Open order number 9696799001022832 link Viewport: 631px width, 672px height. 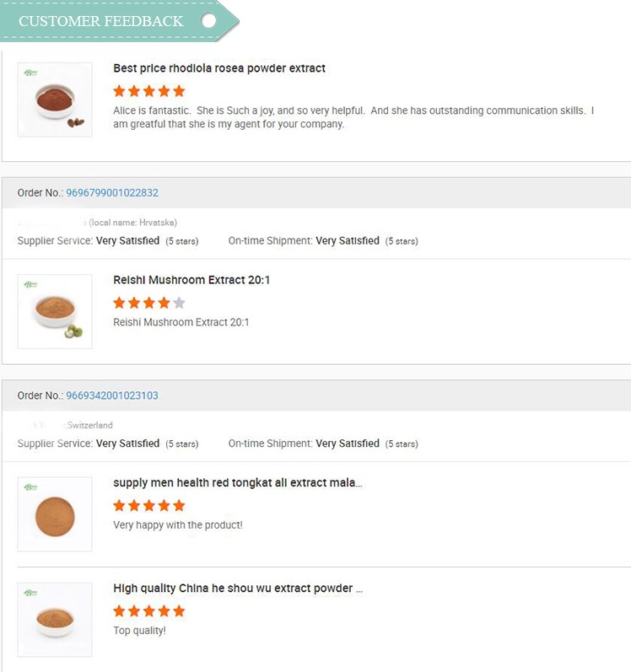tap(112, 193)
